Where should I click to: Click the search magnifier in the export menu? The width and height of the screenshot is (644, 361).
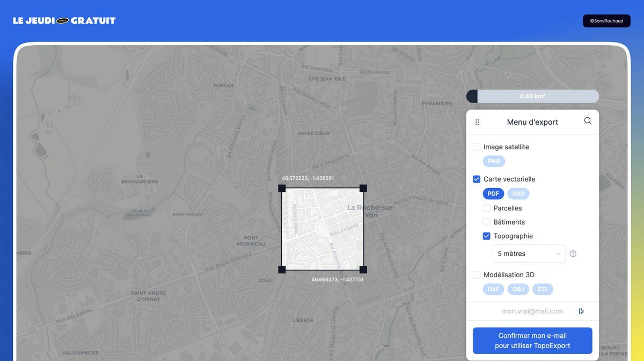pyautogui.click(x=588, y=121)
